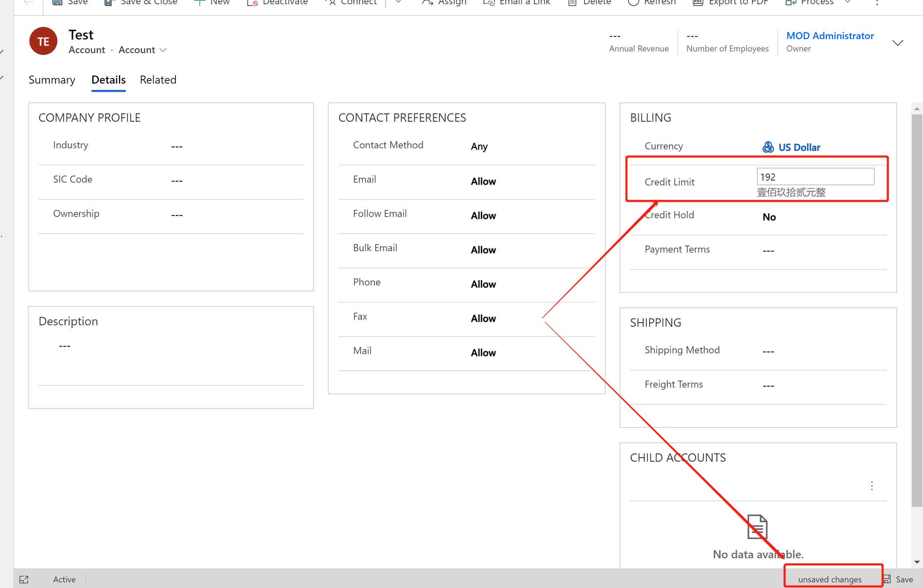
Task: Click the MOD Administrator owner link
Action: [x=830, y=34]
